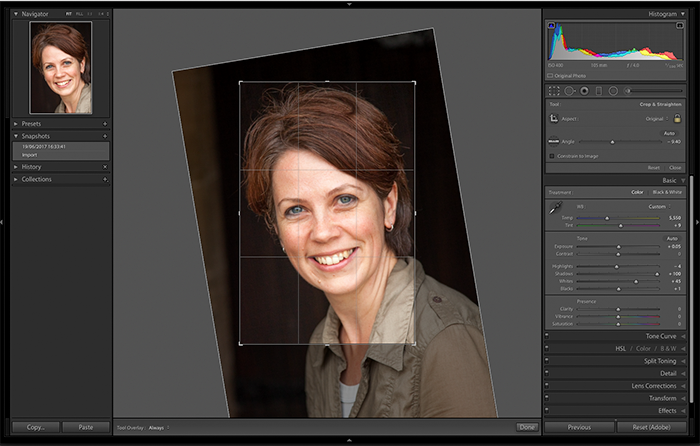
Task: Select the Crop Overlay tool icon
Action: point(554,90)
